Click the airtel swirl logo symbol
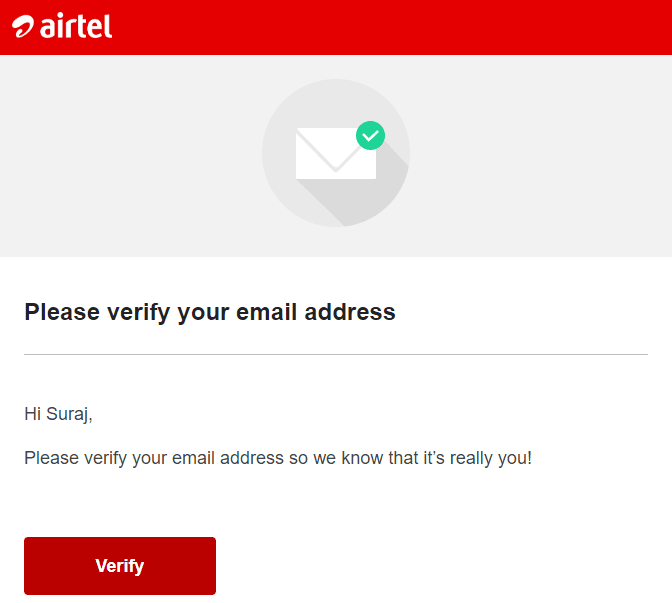This screenshot has width=672, height=603. (22, 27)
